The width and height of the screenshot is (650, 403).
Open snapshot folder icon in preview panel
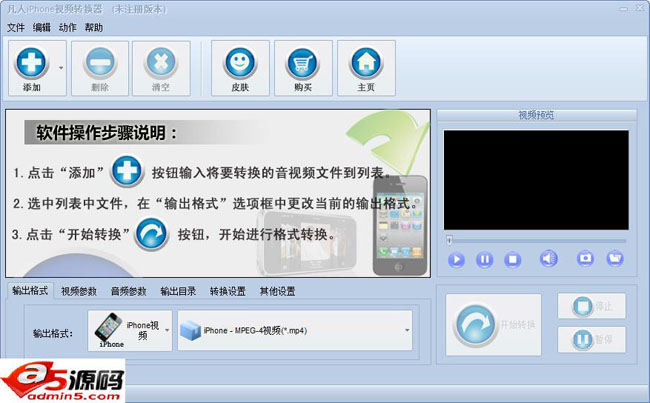(615, 258)
